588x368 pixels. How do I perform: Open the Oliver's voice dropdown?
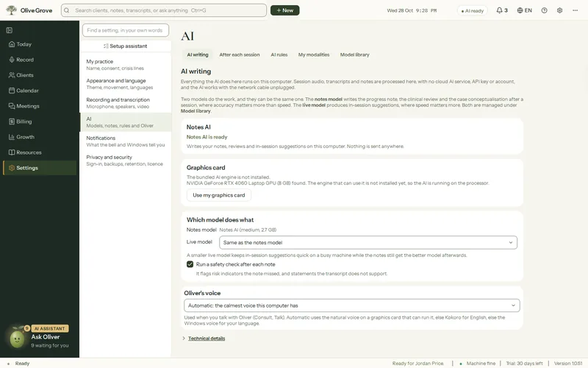pyautogui.click(x=352, y=305)
